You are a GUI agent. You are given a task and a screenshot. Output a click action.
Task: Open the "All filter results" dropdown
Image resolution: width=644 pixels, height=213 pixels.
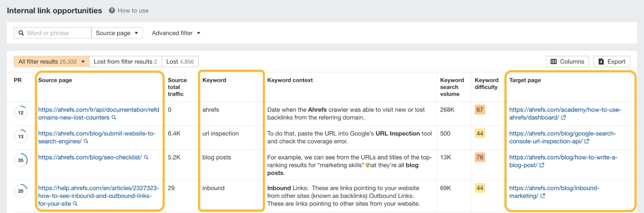pos(50,61)
